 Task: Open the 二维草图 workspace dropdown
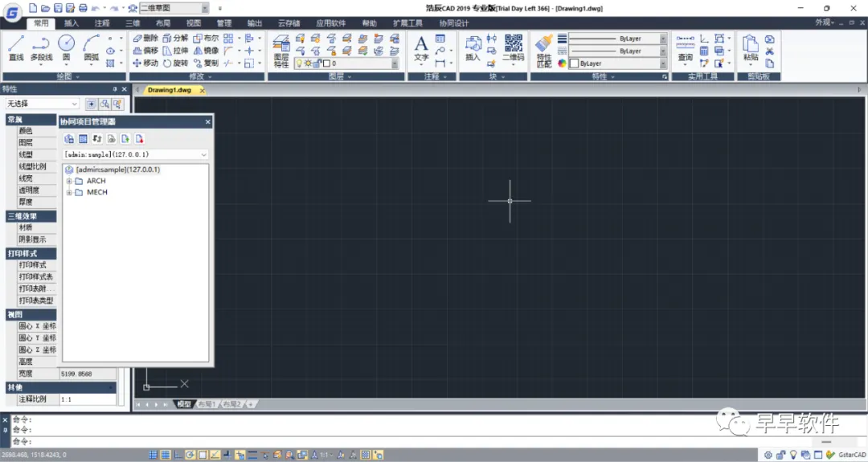[x=205, y=8]
